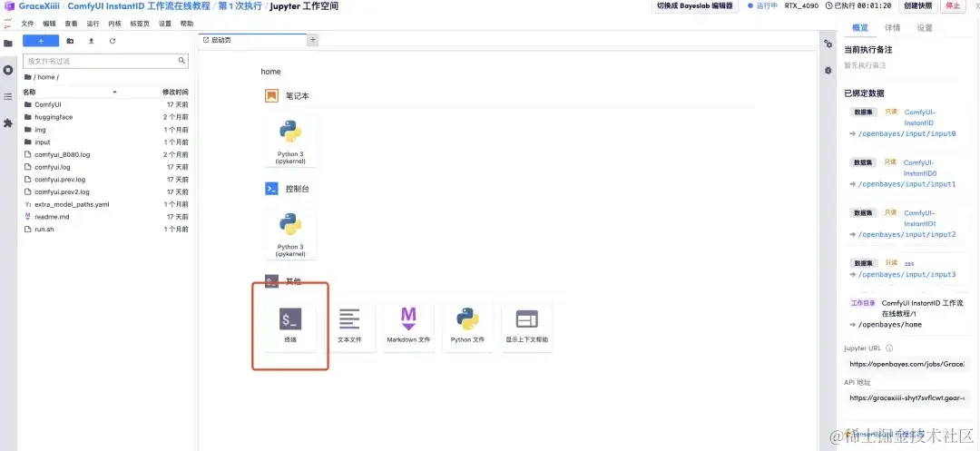The width and height of the screenshot is (980, 451).
Task: Open ComfyUI InstantID 工作流在线教程 breadcrumb link
Action: [x=139, y=6]
